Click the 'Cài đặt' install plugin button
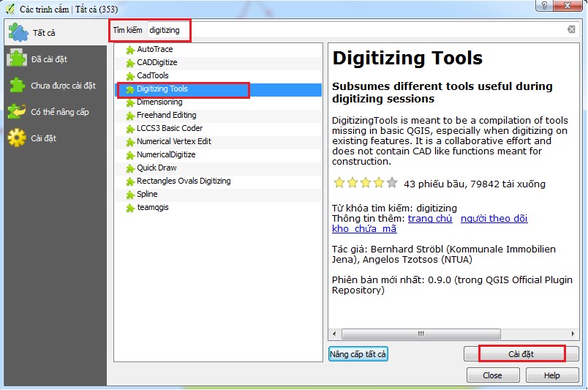The height and width of the screenshot is (390, 588). [521, 354]
